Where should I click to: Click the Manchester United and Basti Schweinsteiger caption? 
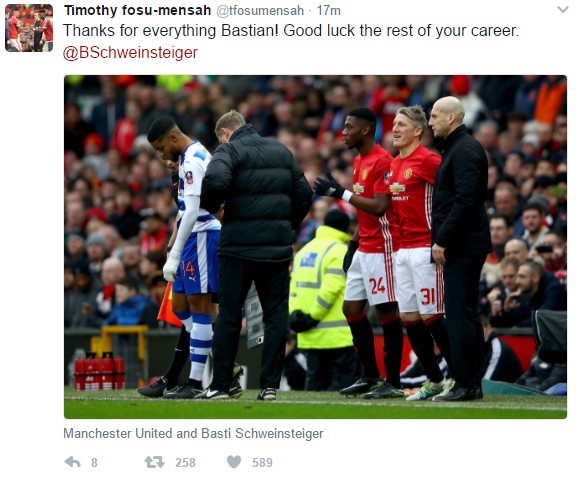point(193,433)
